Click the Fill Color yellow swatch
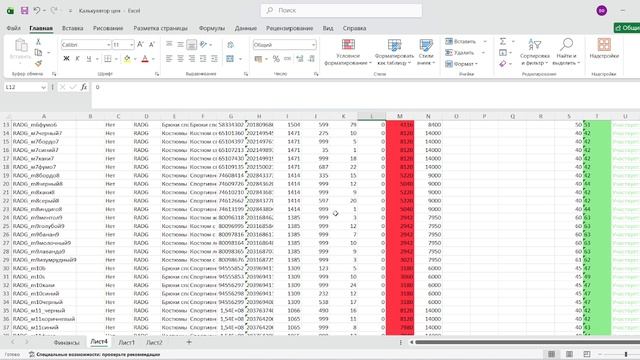Image resolution: width=640 pixels, height=360 pixels. 127,59
